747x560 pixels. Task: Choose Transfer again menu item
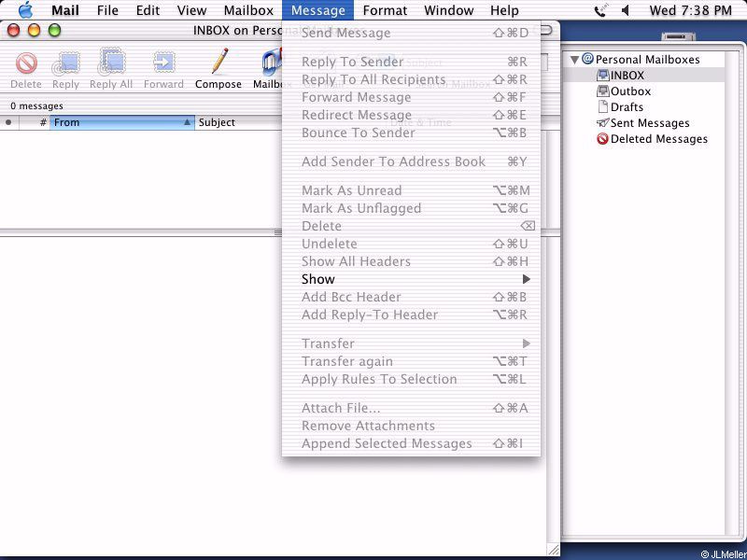coord(411,361)
